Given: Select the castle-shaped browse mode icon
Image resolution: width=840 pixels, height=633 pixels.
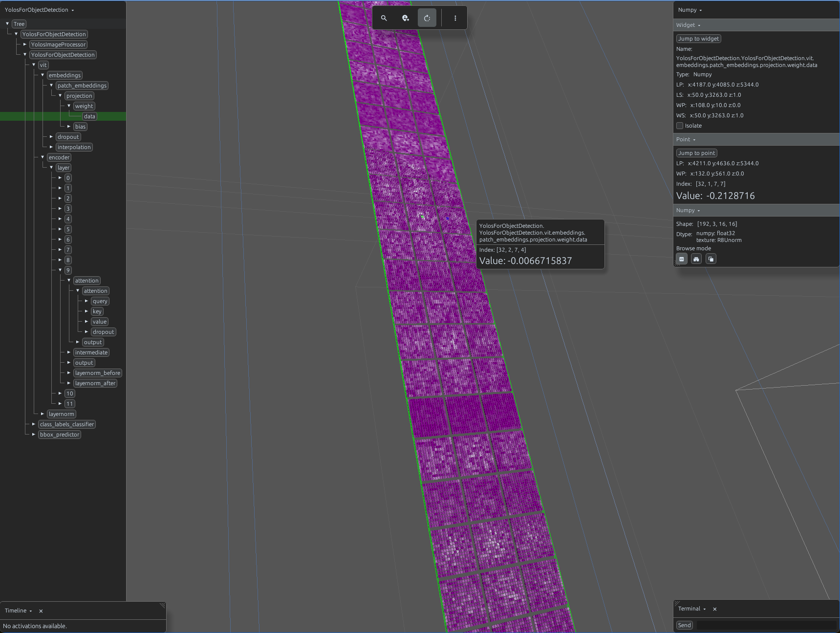Looking at the screenshot, I should pos(696,259).
